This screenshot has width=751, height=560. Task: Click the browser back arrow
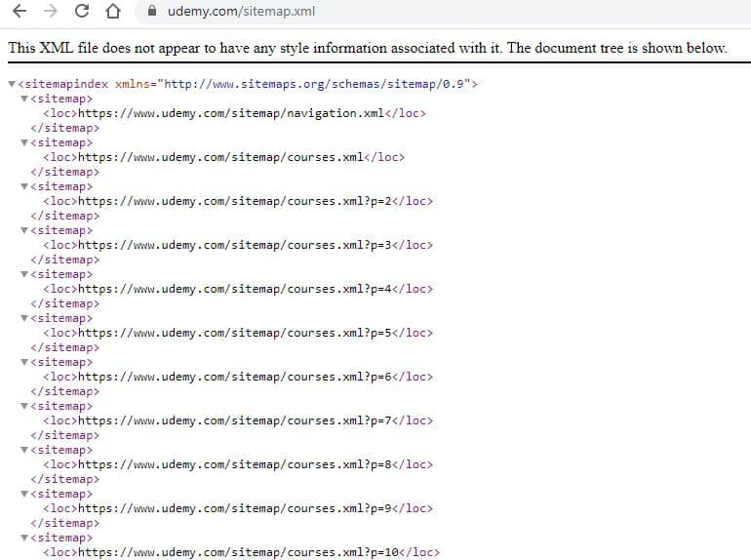point(20,13)
